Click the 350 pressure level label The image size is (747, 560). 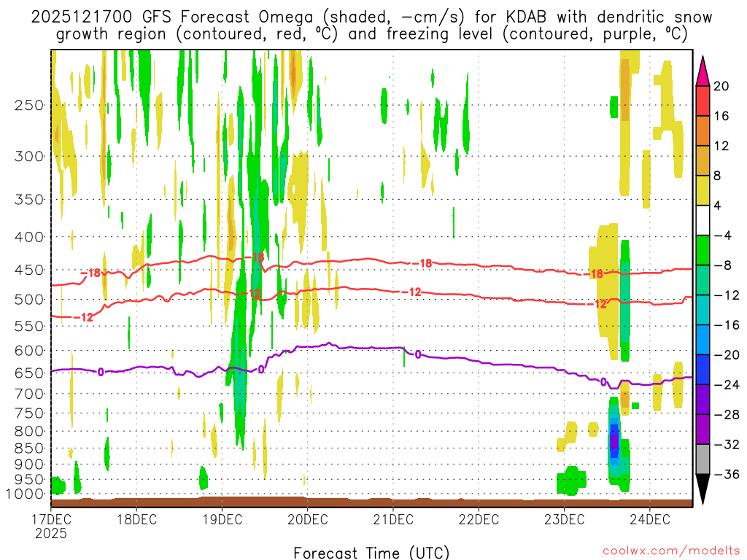[29, 199]
